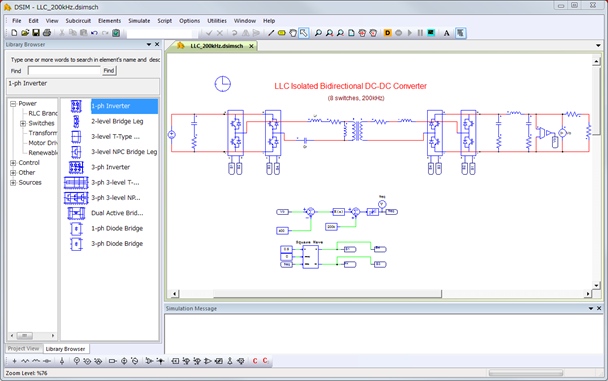
Task: Click the second red C icon
Action: coord(265,361)
